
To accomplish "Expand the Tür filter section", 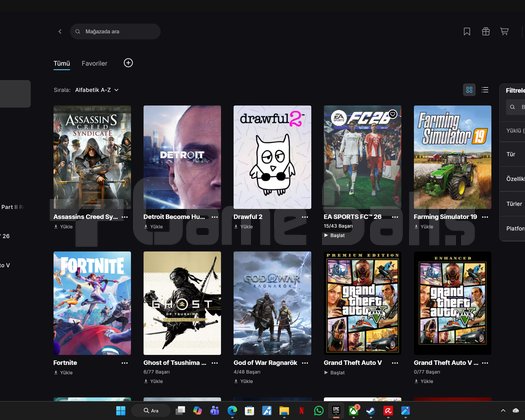I will point(512,154).
